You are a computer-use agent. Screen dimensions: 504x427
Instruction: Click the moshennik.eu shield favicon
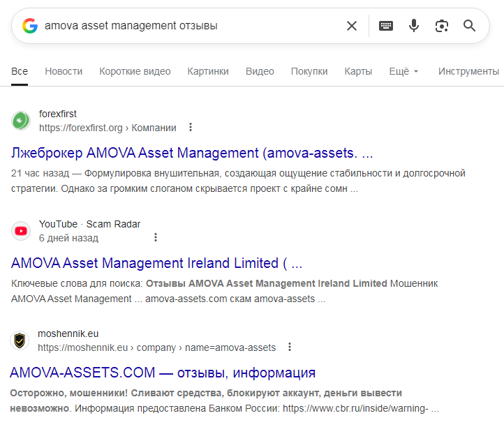pos(21,340)
